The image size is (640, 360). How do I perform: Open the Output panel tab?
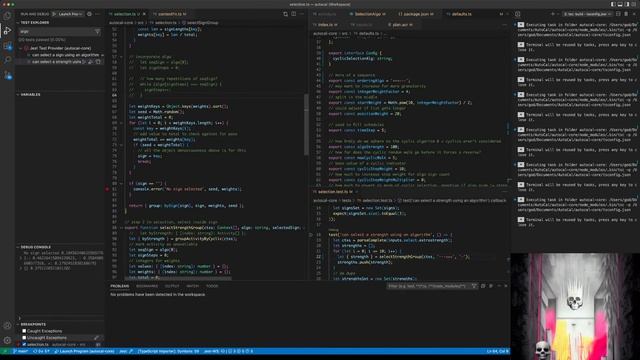point(172,286)
